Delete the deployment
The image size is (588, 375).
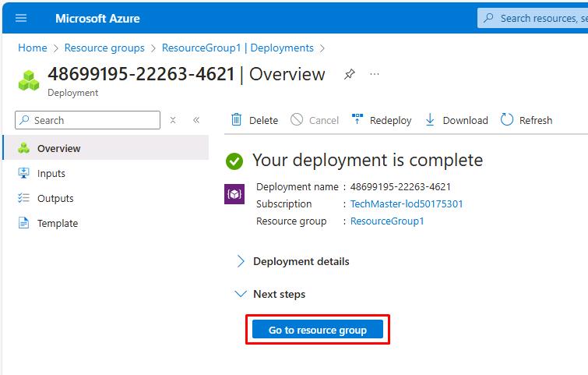click(x=255, y=120)
